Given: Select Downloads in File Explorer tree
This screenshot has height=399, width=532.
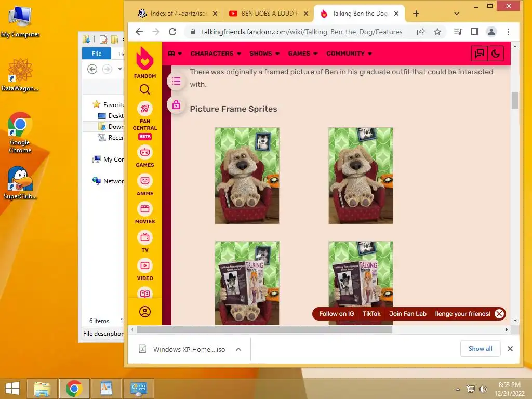Looking at the screenshot, I should pyautogui.click(x=111, y=127).
